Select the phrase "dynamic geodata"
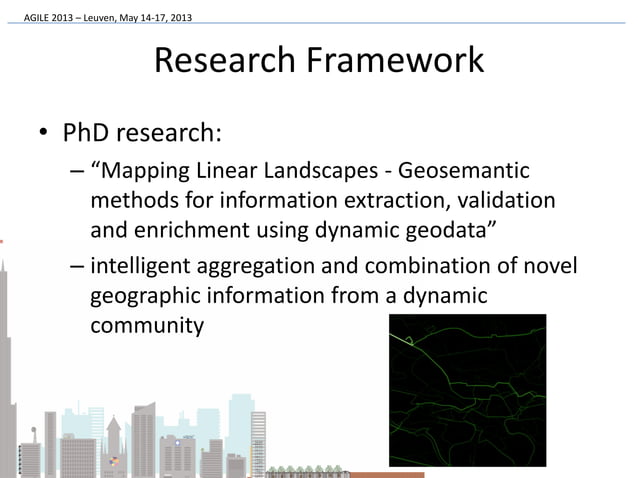The image size is (638, 478). tap(407, 233)
